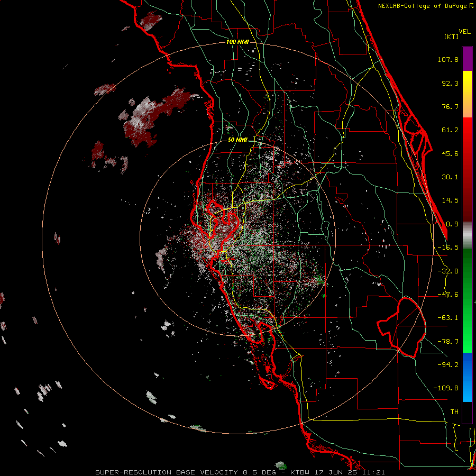The width and height of the screenshot is (476, 476).
Task: Click the Super-Resolution Base Velocity caption text
Action: point(240,472)
